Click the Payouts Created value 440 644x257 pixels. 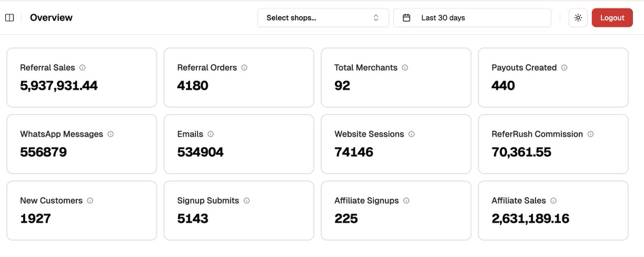click(x=503, y=85)
